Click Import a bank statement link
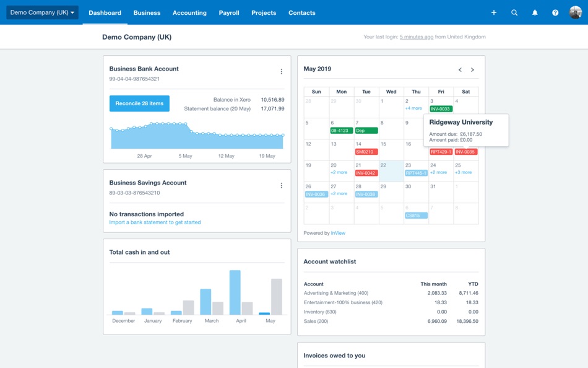 coord(155,222)
